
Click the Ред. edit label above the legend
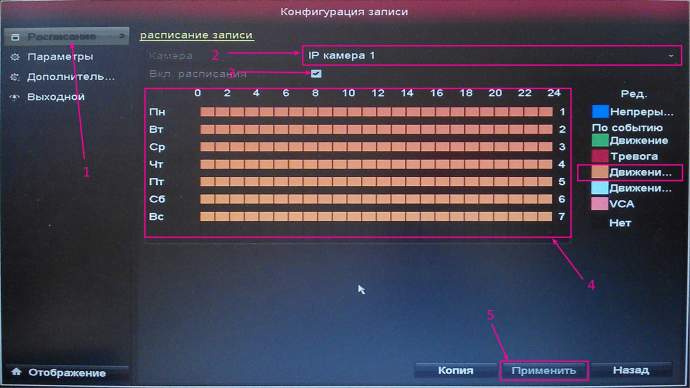click(x=634, y=94)
